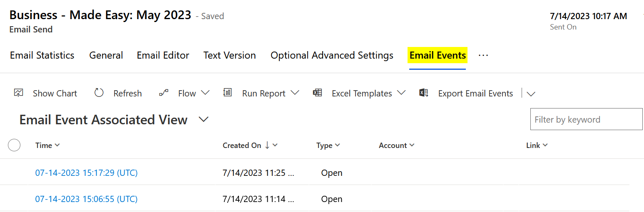The height and width of the screenshot is (212, 644).
Task: Click Open type in the 15:06:55 row
Action: click(332, 199)
